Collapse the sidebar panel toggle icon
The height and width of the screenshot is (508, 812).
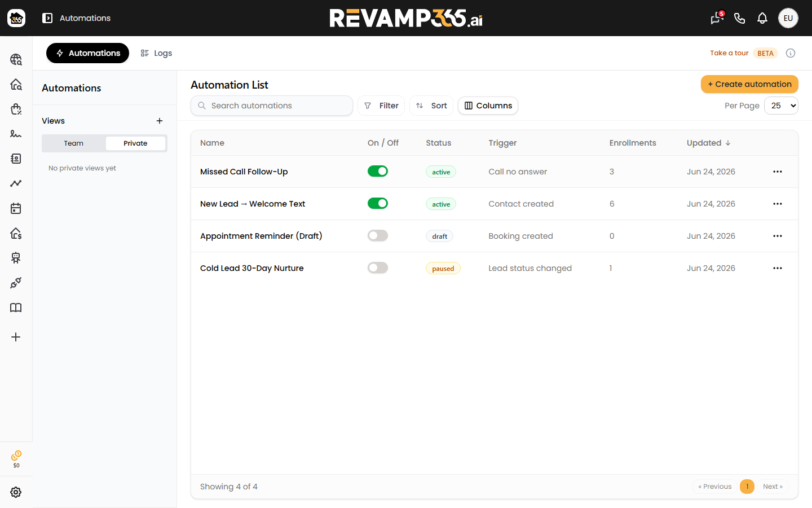47,18
